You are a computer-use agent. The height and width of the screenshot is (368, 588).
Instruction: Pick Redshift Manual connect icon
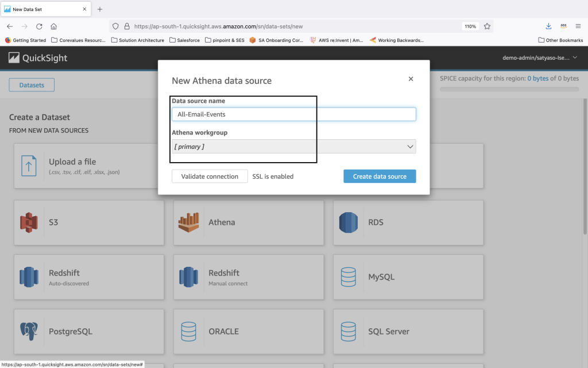[188, 277]
